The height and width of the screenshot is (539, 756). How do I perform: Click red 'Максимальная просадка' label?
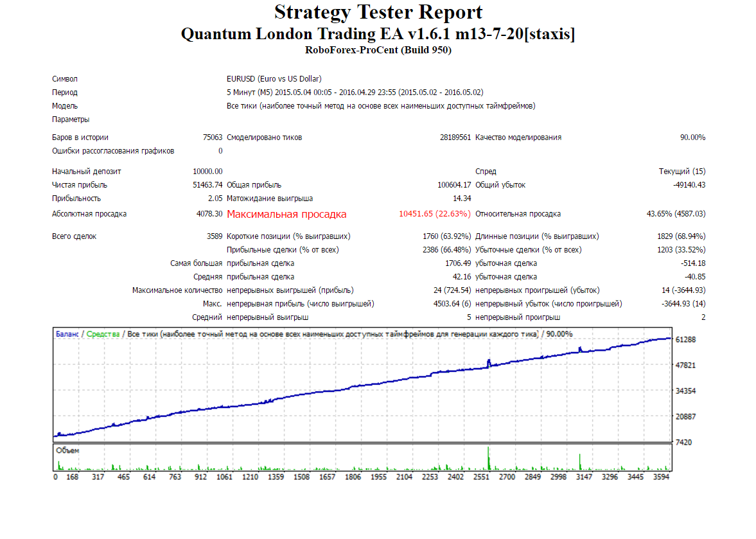[286, 214]
